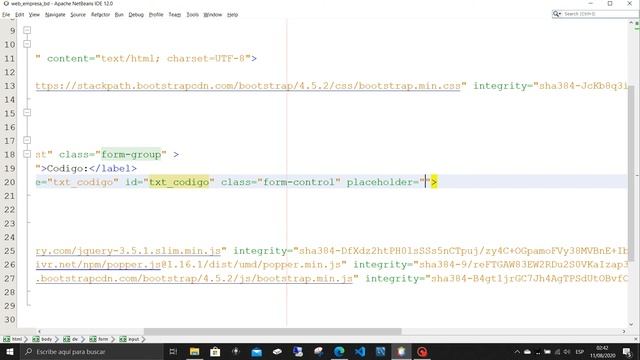The width and height of the screenshot is (640, 360).
Task: Focus the NetBeans quick search field
Action: 600,14
